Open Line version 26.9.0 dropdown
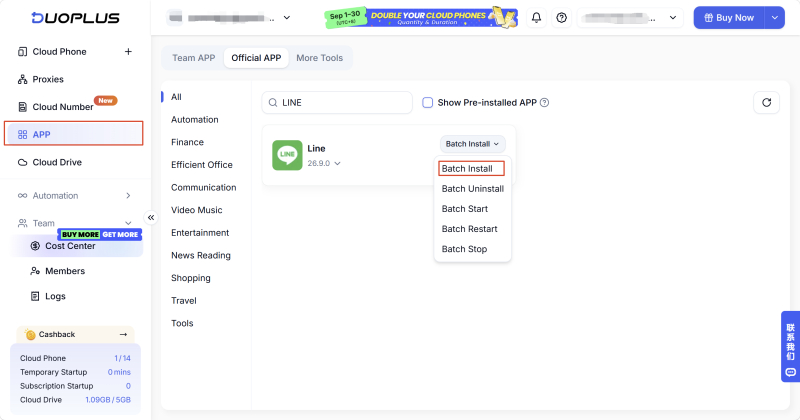Screen dimensions: 800x420 click(323, 163)
